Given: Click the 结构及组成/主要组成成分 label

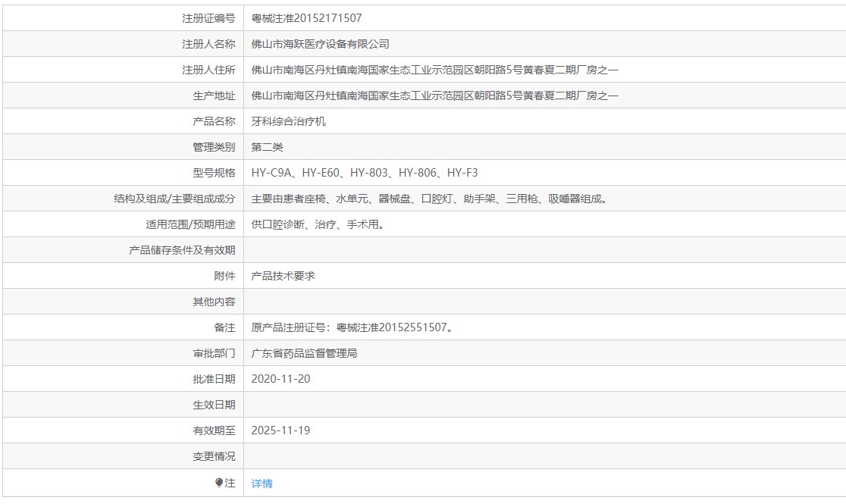Looking at the screenshot, I should click(175, 199).
